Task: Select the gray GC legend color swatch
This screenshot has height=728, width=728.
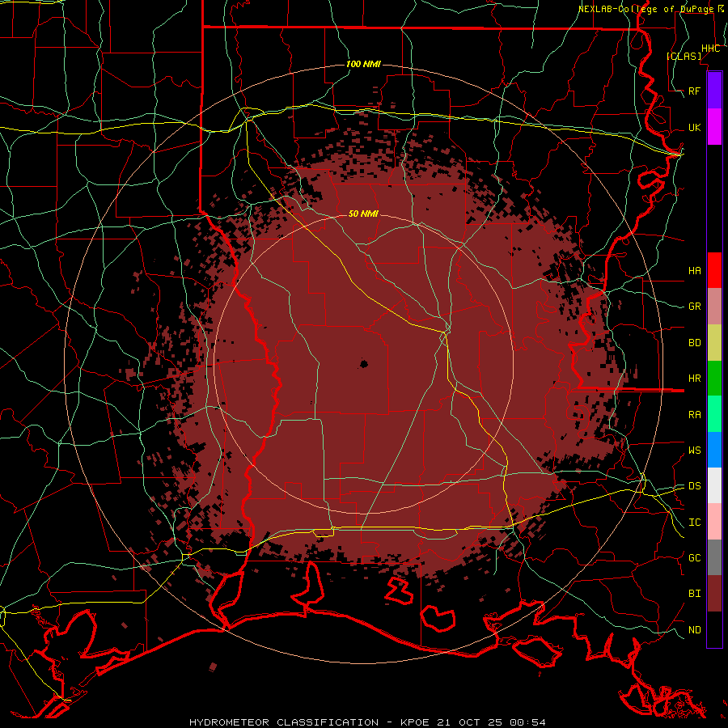Action: click(714, 557)
